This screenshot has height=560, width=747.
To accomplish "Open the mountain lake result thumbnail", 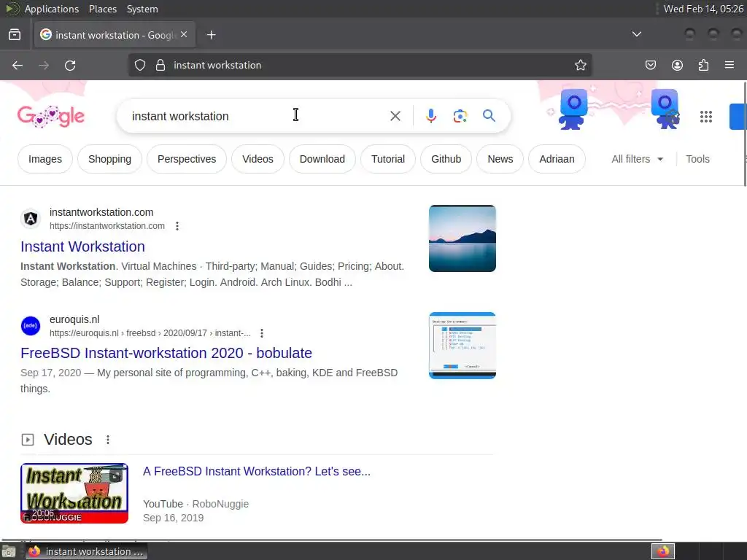I will (462, 238).
